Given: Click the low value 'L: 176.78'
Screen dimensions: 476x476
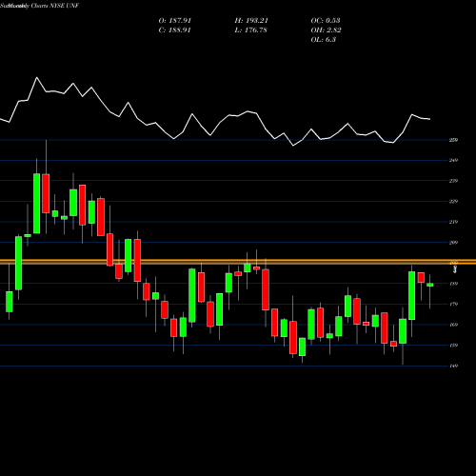Looking at the screenshot, I should [x=250, y=30].
